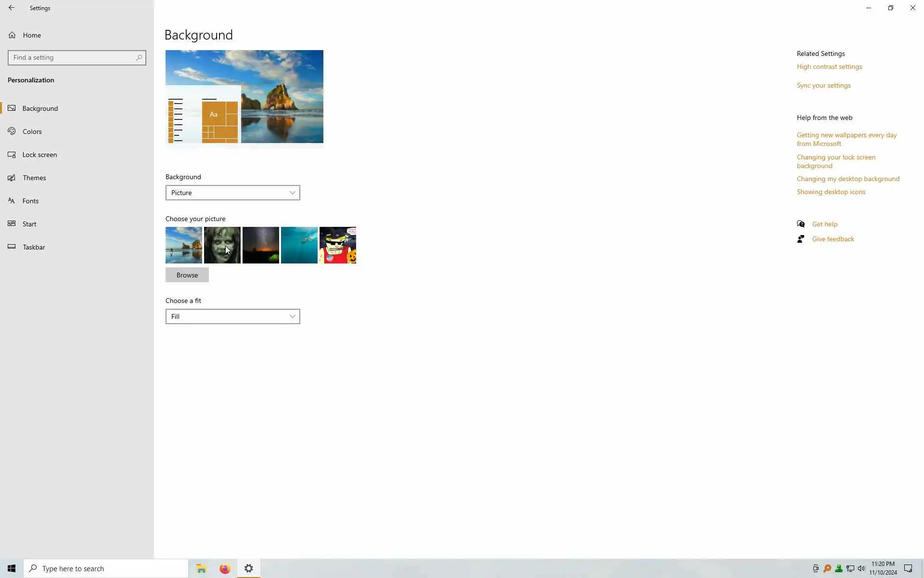Open the notification center icon

tap(908, 568)
